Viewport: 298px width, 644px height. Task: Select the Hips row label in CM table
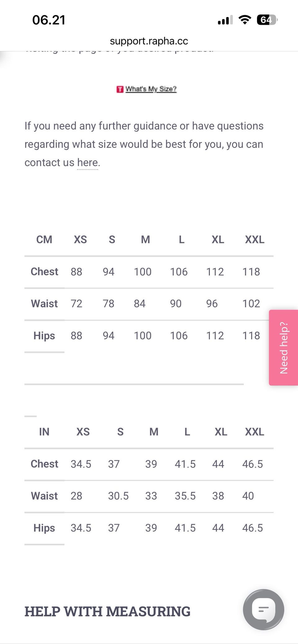click(x=44, y=336)
